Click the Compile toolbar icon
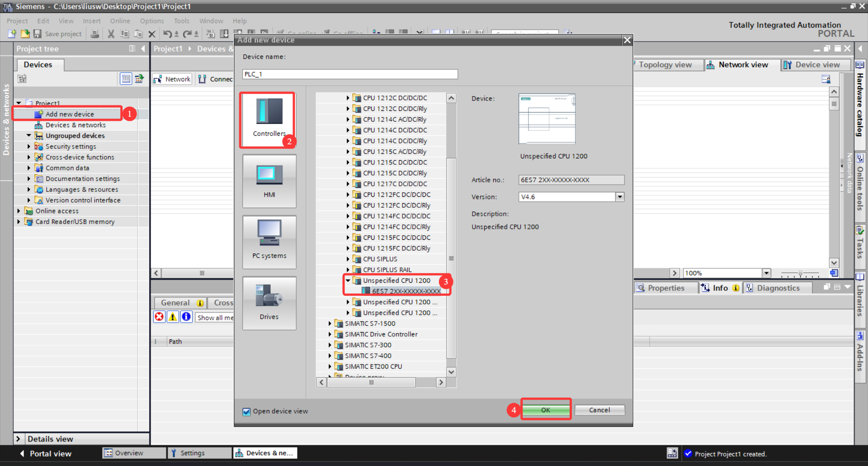 (x=210, y=33)
